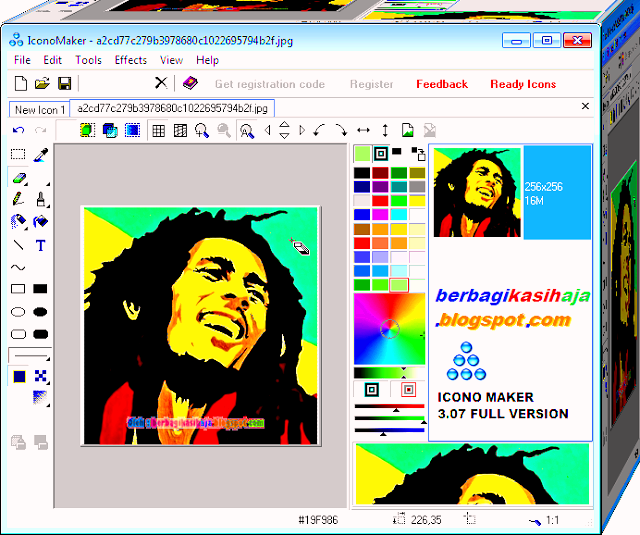Adjust the red channel slider
This screenshot has height=535, width=640.
point(389,407)
